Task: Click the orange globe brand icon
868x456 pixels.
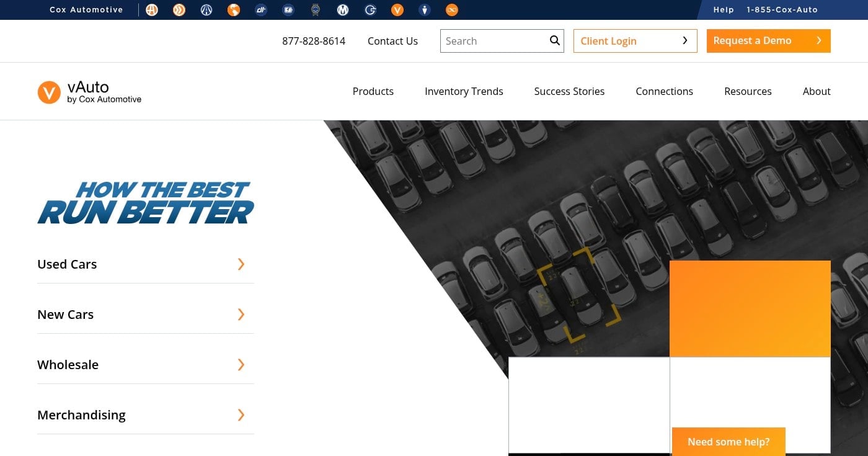Action: tap(234, 10)
